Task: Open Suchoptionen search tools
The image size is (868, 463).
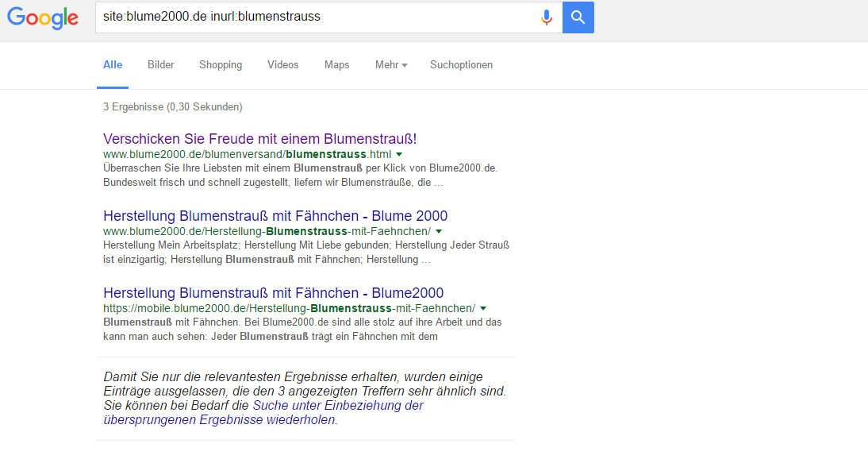Action: 461,65
